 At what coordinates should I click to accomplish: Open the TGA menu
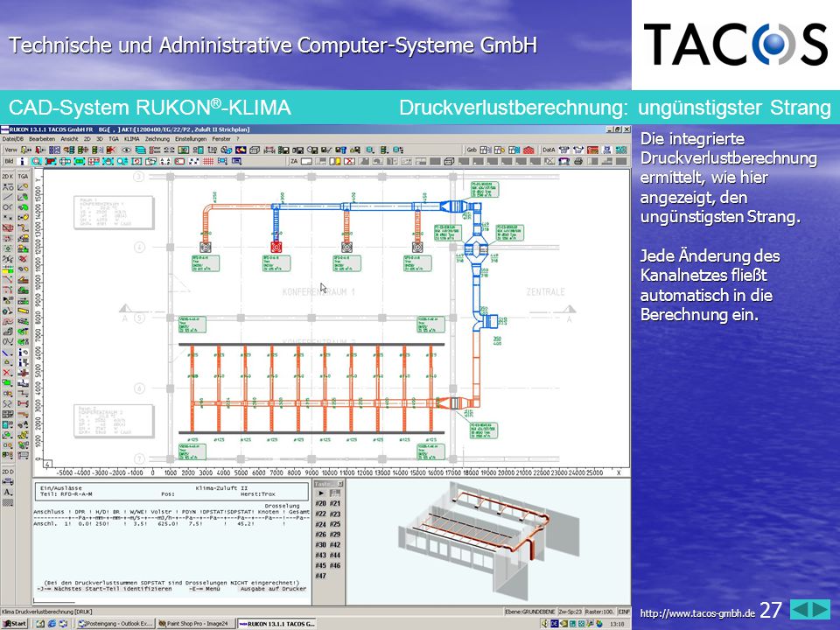click(x=114, y=139)
